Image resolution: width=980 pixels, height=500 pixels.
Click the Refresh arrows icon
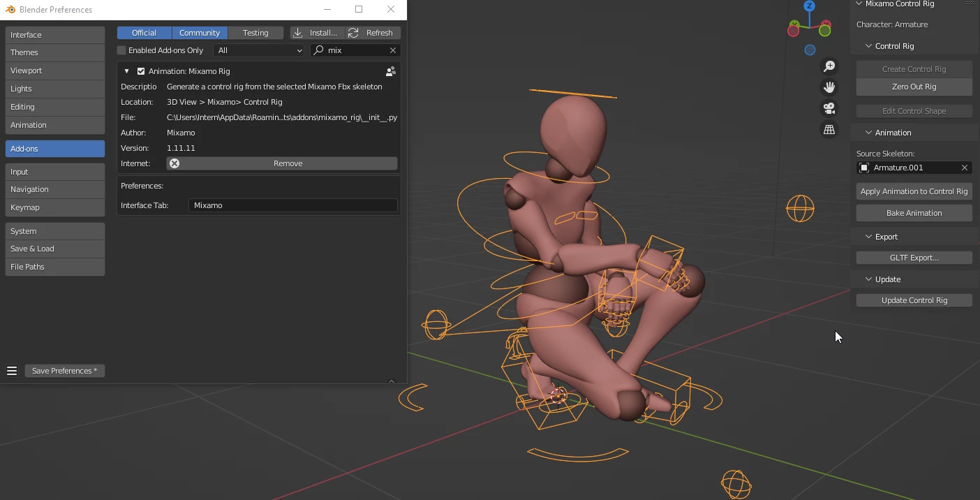pos(354,33)
